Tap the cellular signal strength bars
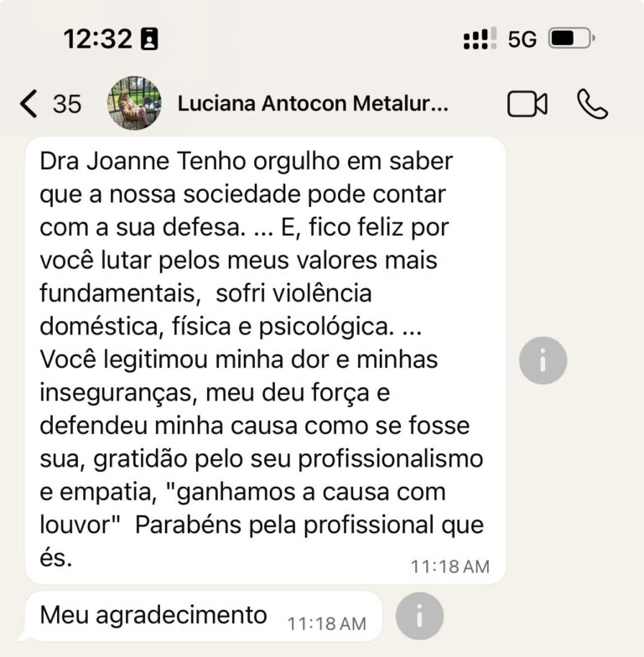The image size is (644, 657). coord(480,39)
